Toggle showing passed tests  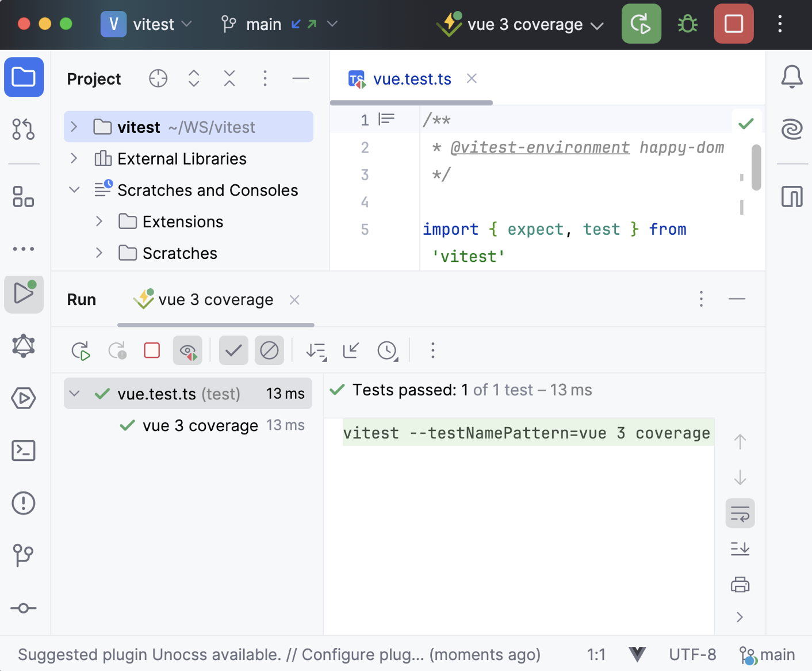click(x=233, y=350)
